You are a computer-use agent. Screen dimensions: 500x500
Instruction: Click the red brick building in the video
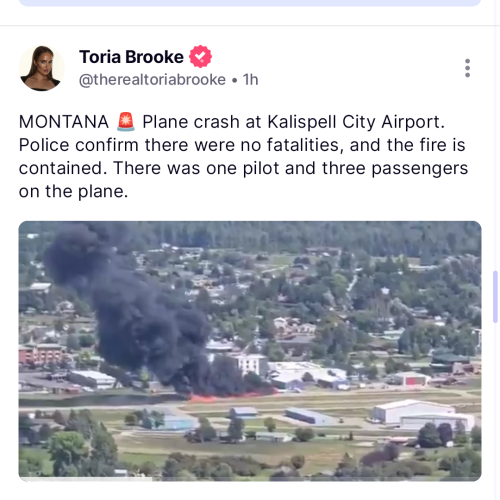click(x=41, y=354)
